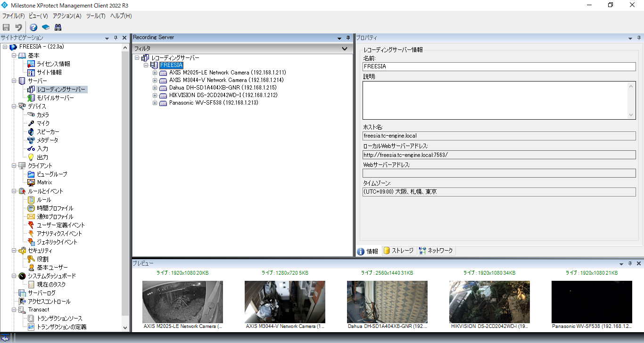Open the アクション(A) menu
644x343 pixels.
pos(67,16)
